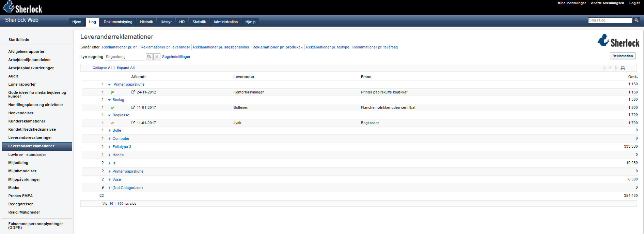Run the Lyn-søgning quick search magnifier

tap(149, 57)
